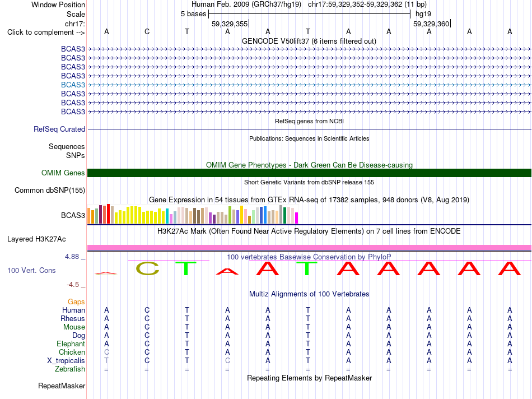
Task: Click 'Publications: Sequences in Scientific Articles' title
Action: tap(309, 138)
